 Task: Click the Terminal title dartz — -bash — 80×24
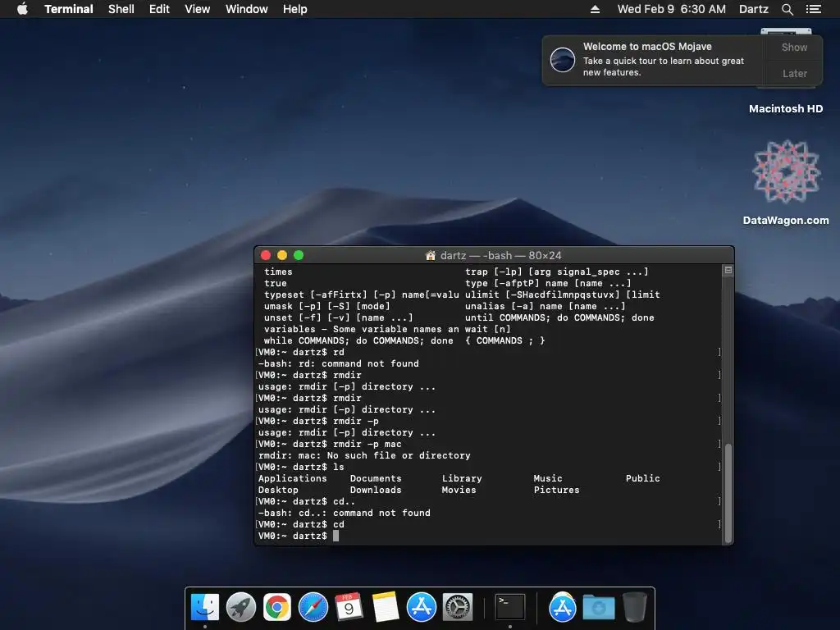pyautogui.click(x=500, y=256)
